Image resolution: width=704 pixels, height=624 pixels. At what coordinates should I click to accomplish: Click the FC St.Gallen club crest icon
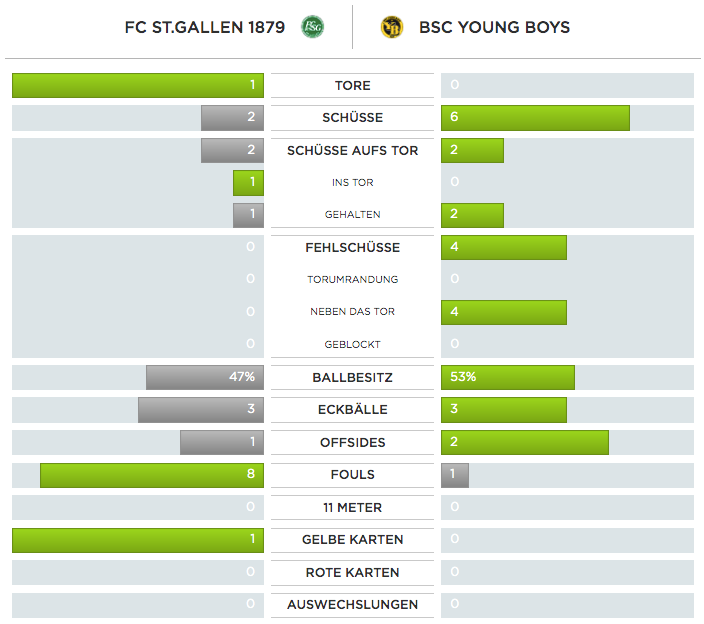(x=312, y=27)
